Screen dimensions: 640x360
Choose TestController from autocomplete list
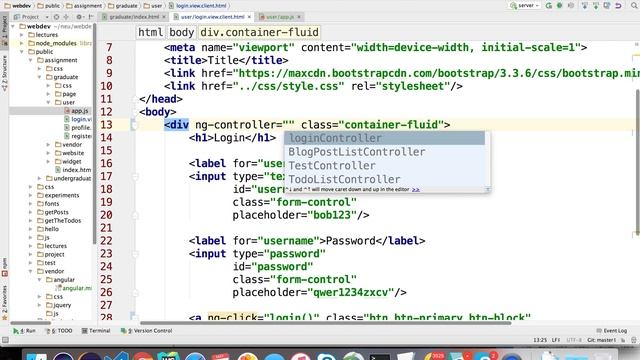pos(384,166)
